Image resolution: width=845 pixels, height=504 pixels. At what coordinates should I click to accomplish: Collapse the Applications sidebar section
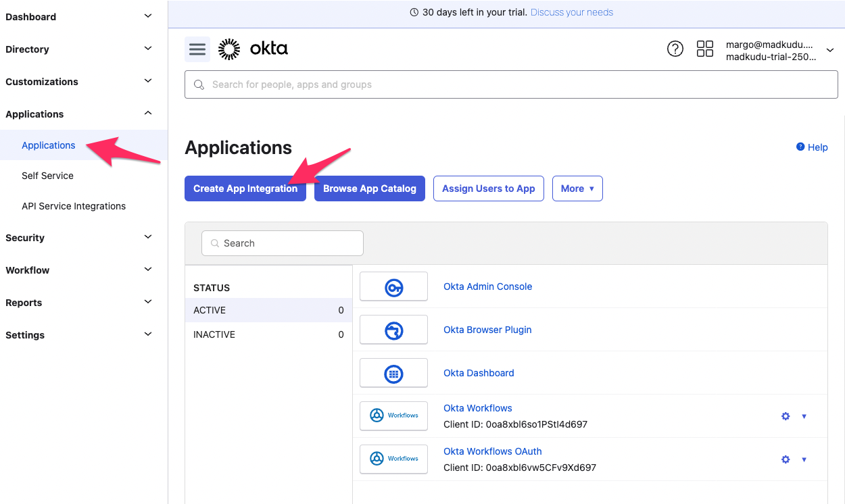pyautogui.click(x=148, y=114)
